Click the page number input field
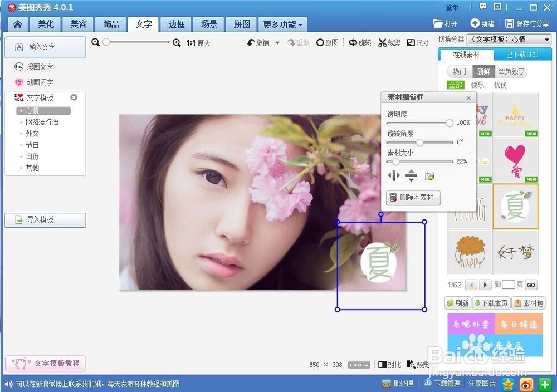Screen dimensions: 557x392 [x=509, y=285]
